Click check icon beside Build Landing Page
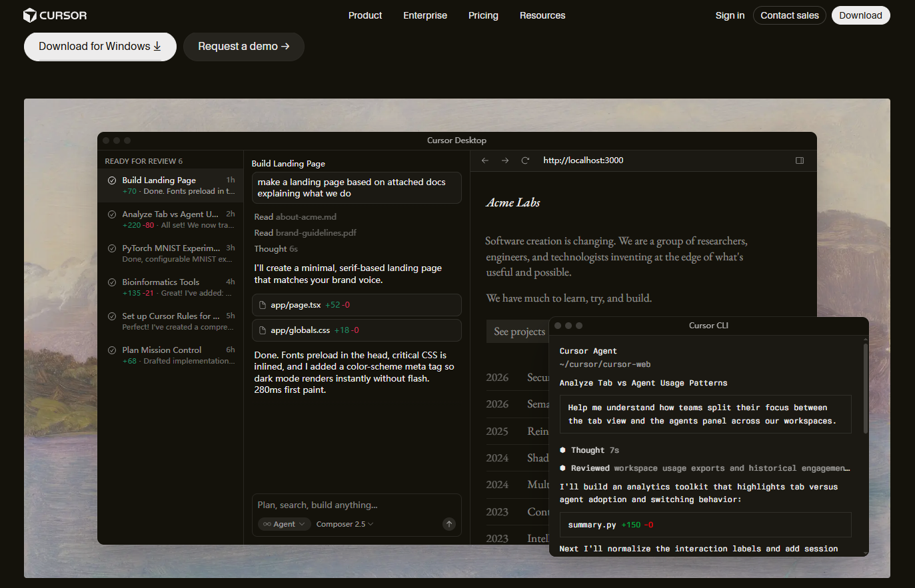 [112, 180]
